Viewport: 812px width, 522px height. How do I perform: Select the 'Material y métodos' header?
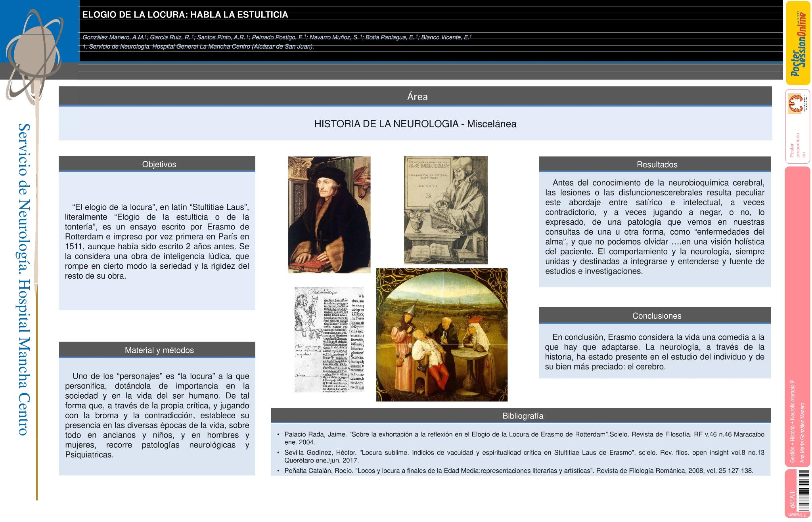(157, 350)
